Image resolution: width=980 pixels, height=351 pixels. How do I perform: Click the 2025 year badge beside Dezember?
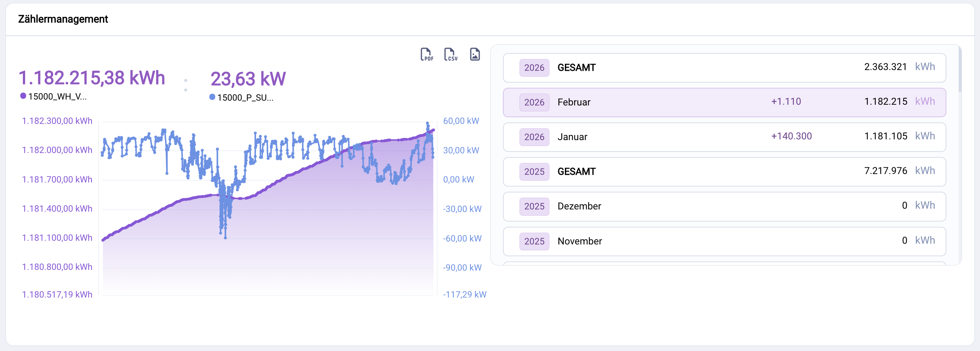[x=534, y=206]
